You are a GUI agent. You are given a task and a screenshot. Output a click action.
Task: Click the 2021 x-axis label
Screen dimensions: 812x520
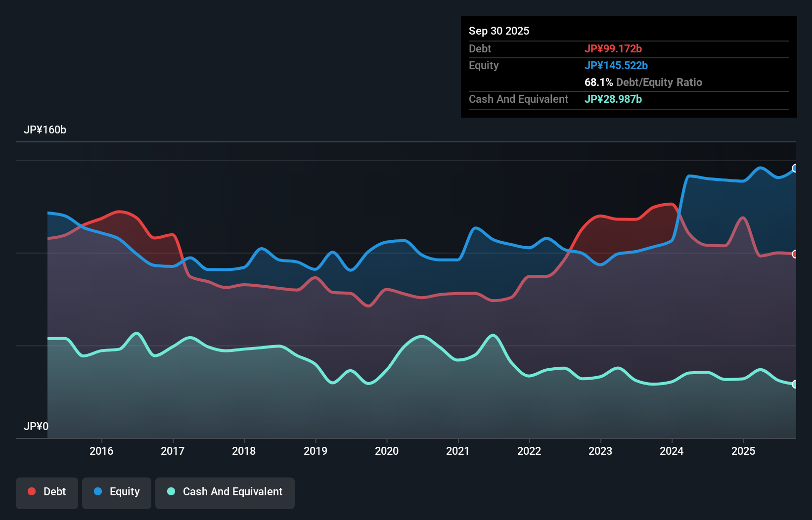click(458, 451)
